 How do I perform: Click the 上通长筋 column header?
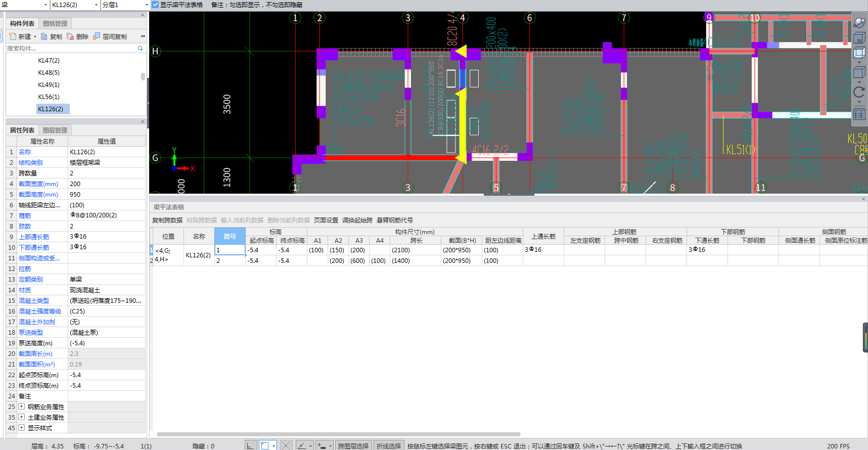coord(543,236)
